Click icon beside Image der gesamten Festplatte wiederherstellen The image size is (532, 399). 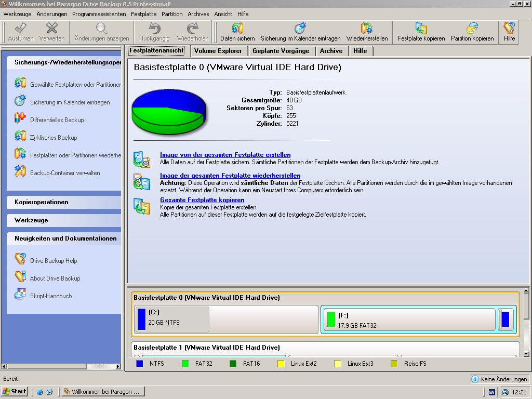click(x=142, y=182)
